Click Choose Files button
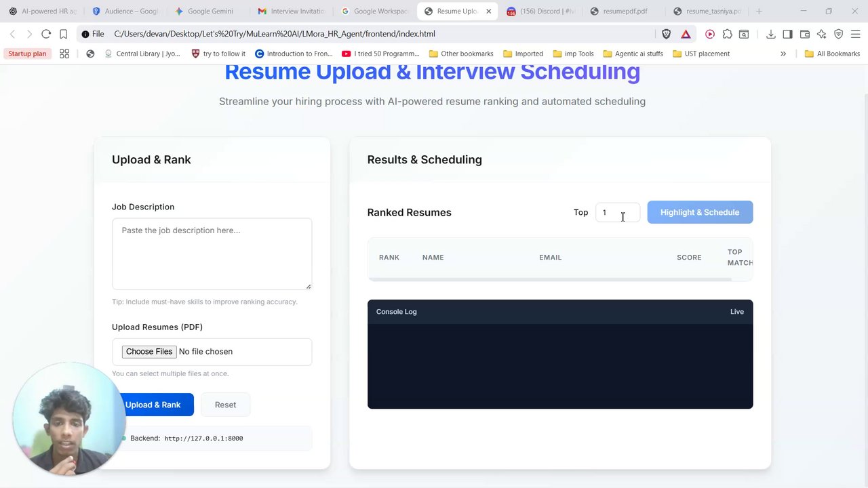This screenshot has width=868, height=488. pyautogui.click(x=149, y=351)
